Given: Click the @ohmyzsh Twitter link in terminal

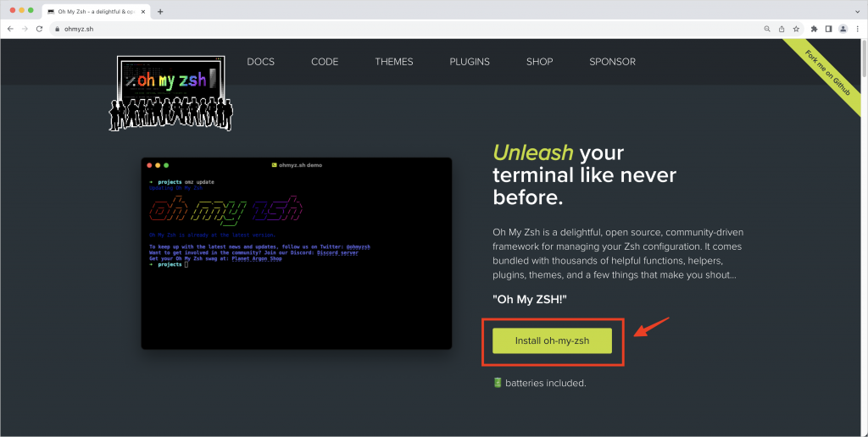Looking at the screenshot, I should [x=359, y=246].
